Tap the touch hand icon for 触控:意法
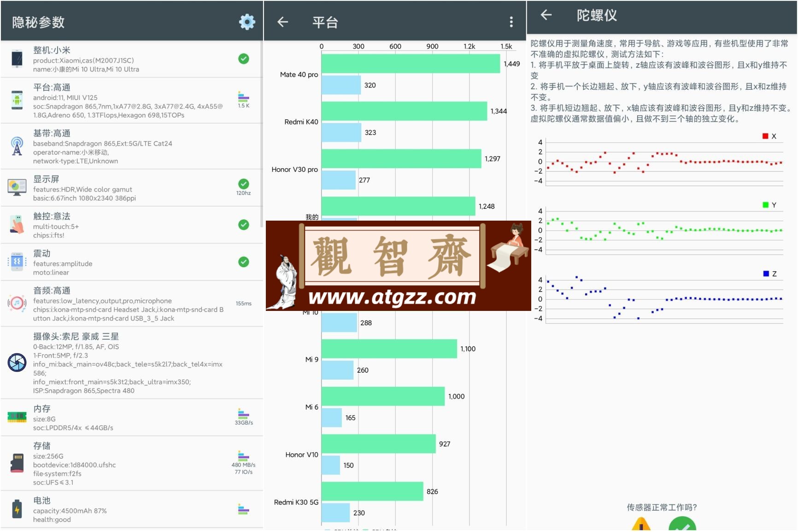Viewport: 798px width, 532px height. click(x=17, y=224)
